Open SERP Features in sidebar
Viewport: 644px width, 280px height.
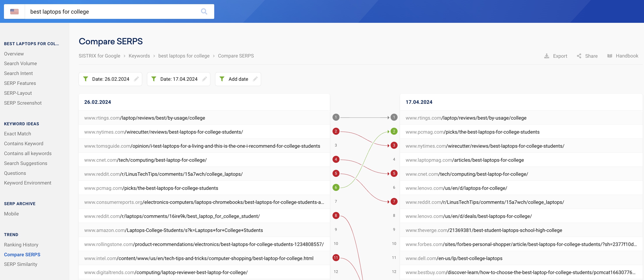click(x=20, y=83)
